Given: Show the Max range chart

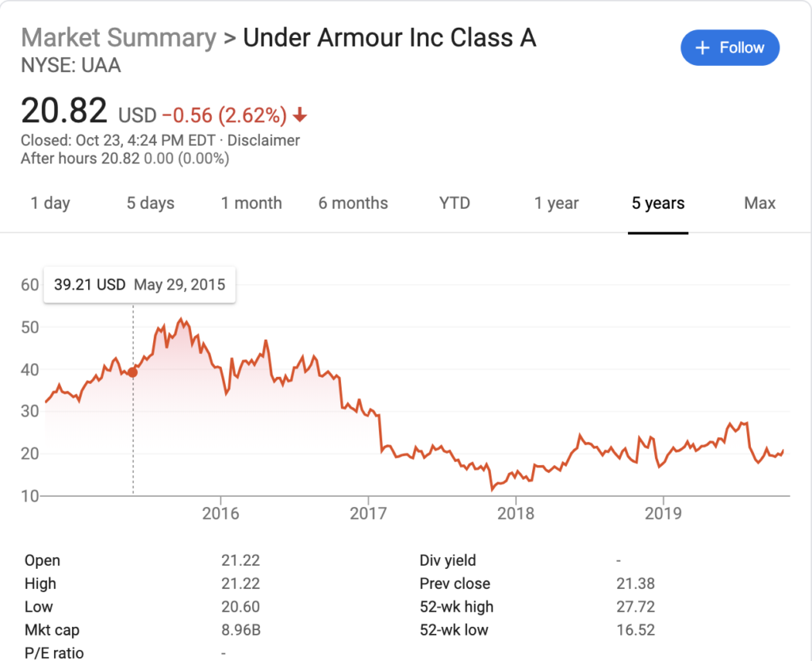Looking at the screenshot, I should 760,203.
